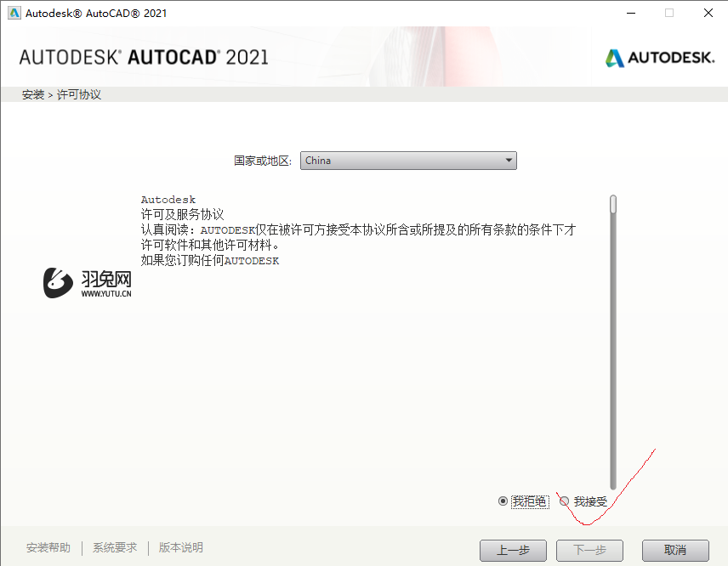Open 安装帮助 link at bottom left
Viewport: 728px width, 566px height.
pyautogui.click(x=48, y=547)
